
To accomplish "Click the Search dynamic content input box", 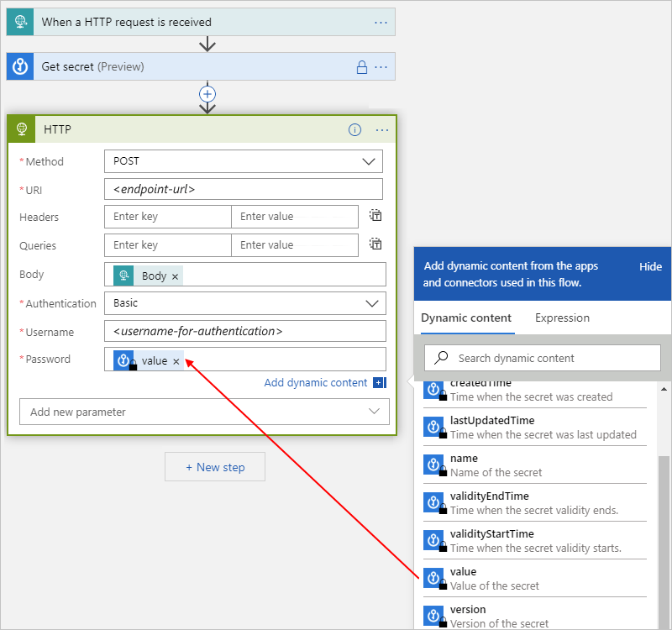I will point(542,358).
